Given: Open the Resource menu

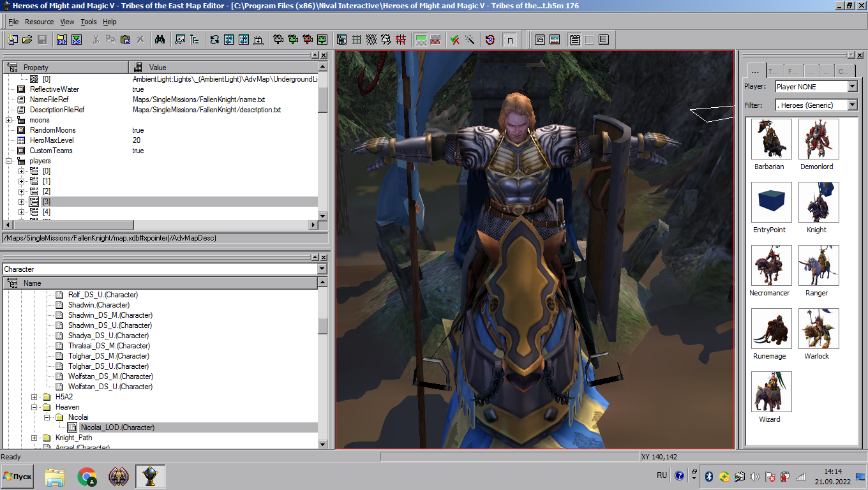Looking at the screenshot, I should click(40, 22).
